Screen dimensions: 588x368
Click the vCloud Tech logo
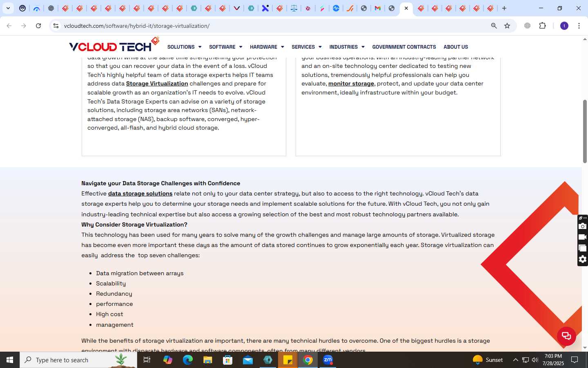(x=114, y=45)
